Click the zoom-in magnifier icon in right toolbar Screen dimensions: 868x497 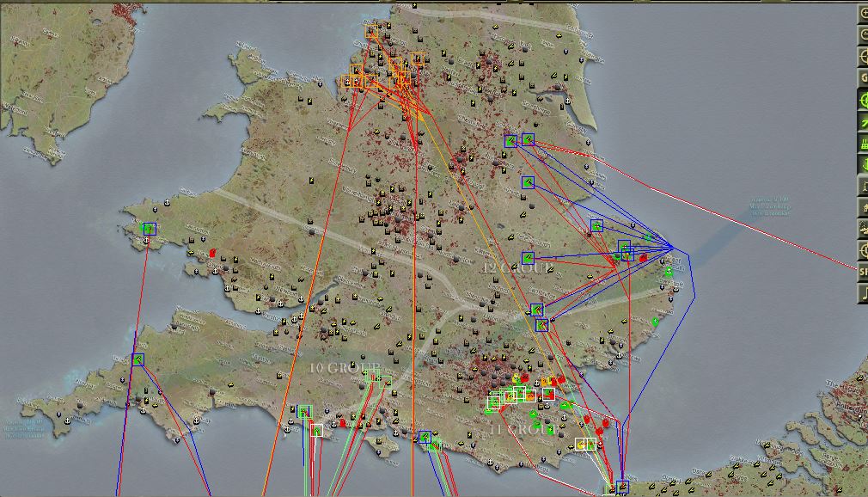[x=864, y=14]
